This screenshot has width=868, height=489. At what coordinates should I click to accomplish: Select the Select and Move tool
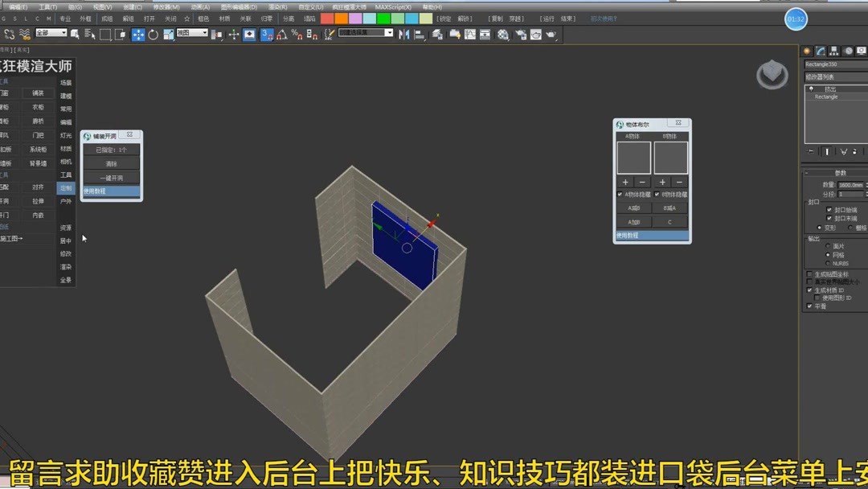(x=140, y=34)
